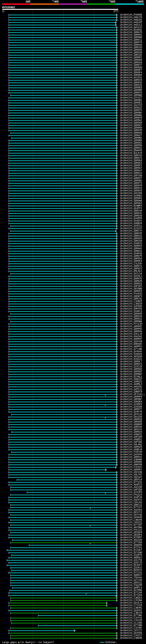
Task: Select hit label UniRef100_C7IXC8
Action: (131, 605)
